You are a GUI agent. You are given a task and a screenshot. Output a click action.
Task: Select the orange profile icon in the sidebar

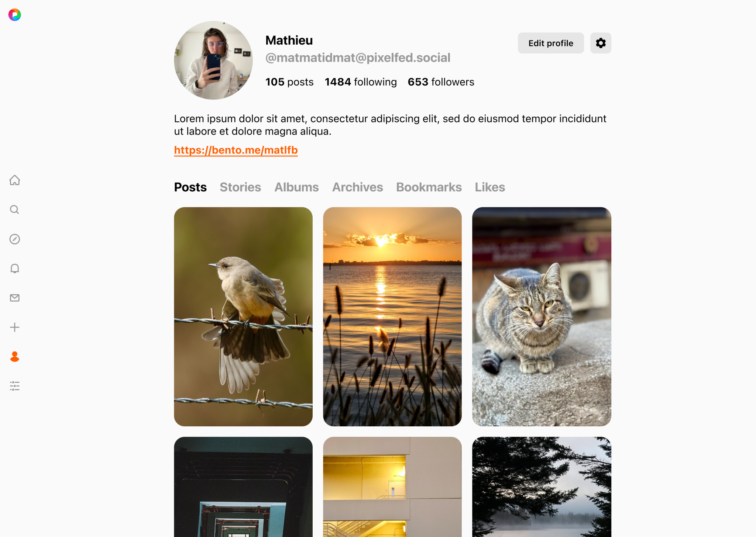click(x=15, y=357)
